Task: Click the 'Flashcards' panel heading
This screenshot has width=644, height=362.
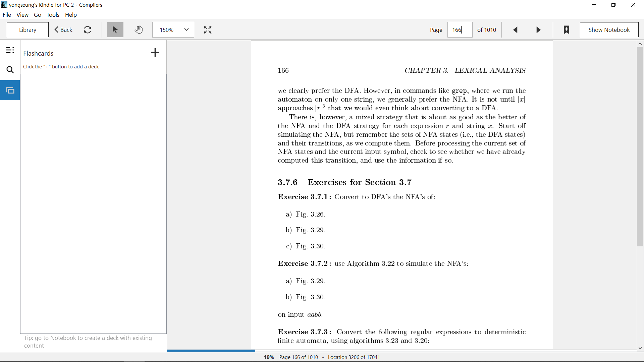Action: [38, 53]
